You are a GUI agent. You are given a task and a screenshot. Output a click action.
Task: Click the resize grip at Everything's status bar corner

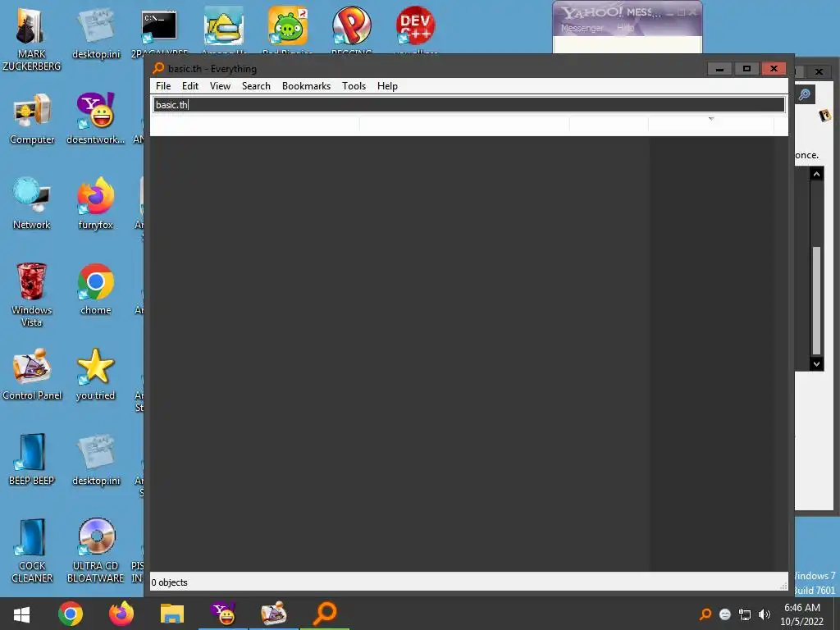pos(783,587)
